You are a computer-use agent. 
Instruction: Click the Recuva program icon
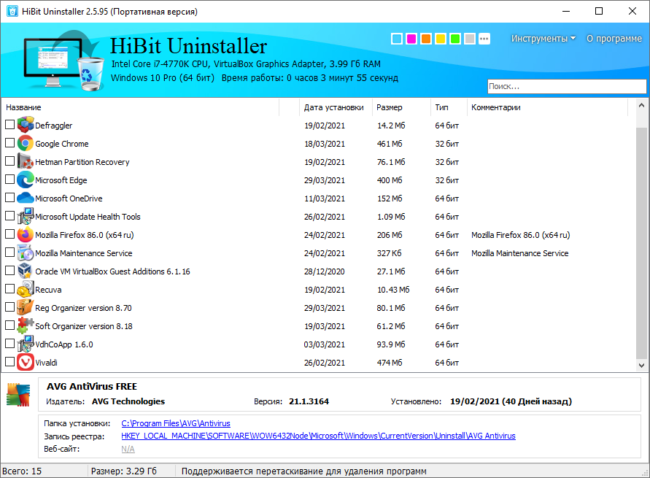[25, 289]
